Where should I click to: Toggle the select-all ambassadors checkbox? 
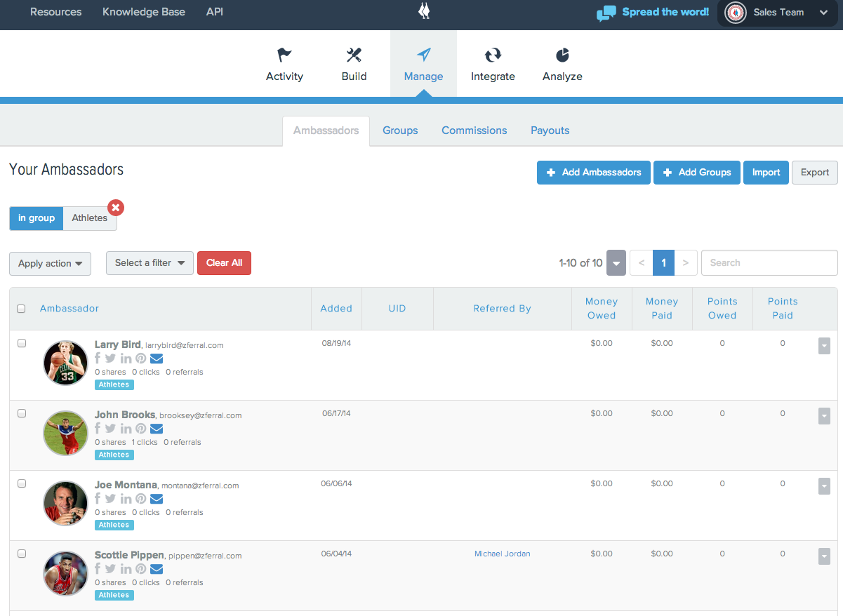pyautogui.click(x=21, y=309)
